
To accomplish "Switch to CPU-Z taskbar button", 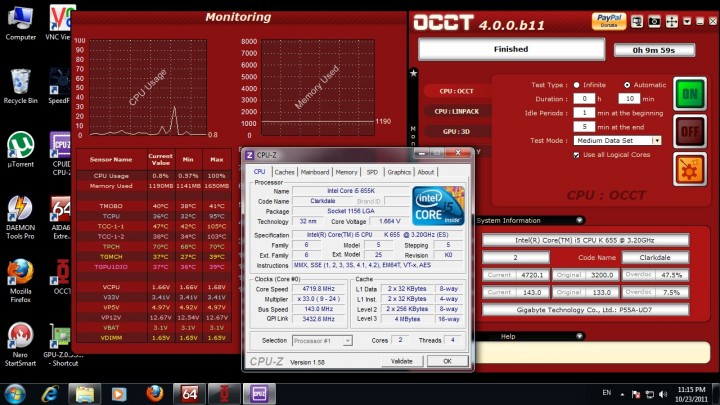I will coord(259,394).
